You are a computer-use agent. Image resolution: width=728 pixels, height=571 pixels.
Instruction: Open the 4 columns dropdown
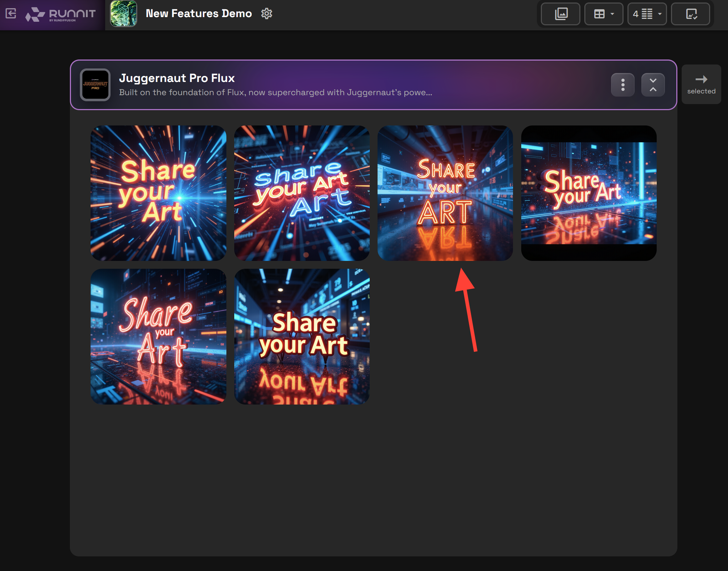point(647,14)
